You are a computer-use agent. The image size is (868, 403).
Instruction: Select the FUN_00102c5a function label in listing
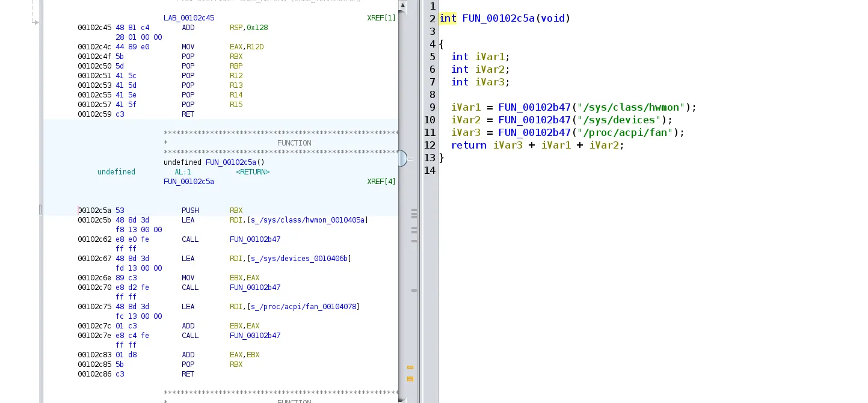point(189,182)
